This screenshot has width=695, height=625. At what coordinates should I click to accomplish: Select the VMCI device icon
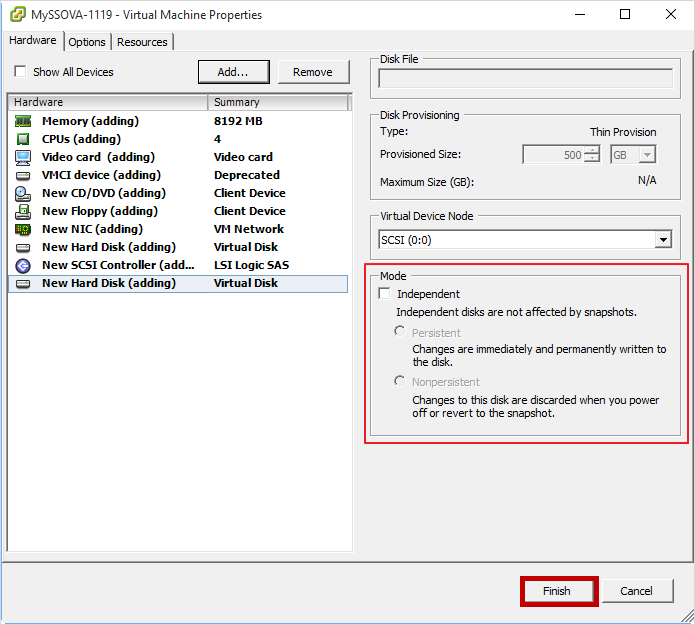tap(23, 175)
